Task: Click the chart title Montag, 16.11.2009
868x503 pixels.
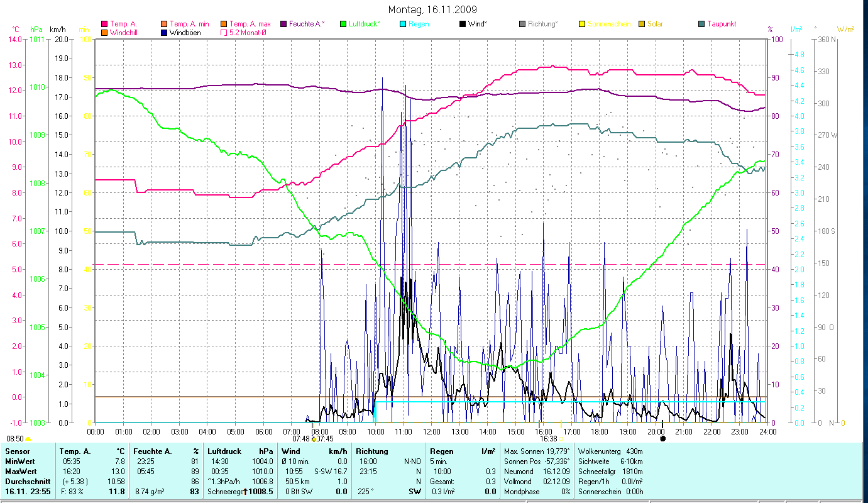Action: point(432,9)
